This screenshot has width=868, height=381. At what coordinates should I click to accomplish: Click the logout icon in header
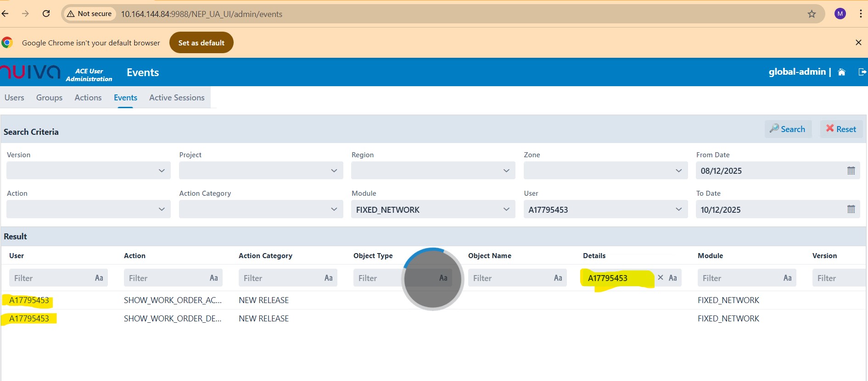click(x=862, y=72)
